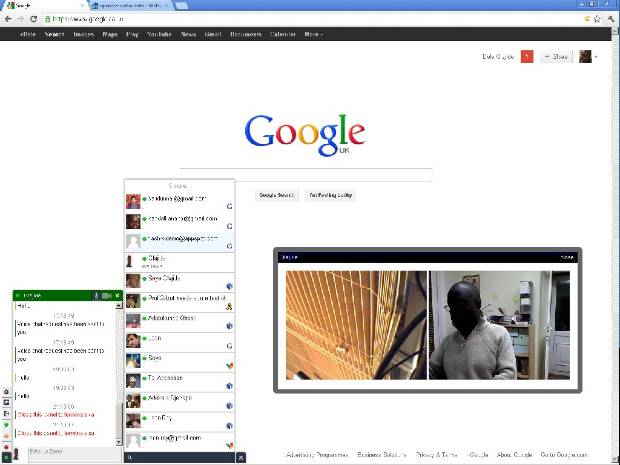
Task: Click the picture icon in left dock
Action: 6,403
